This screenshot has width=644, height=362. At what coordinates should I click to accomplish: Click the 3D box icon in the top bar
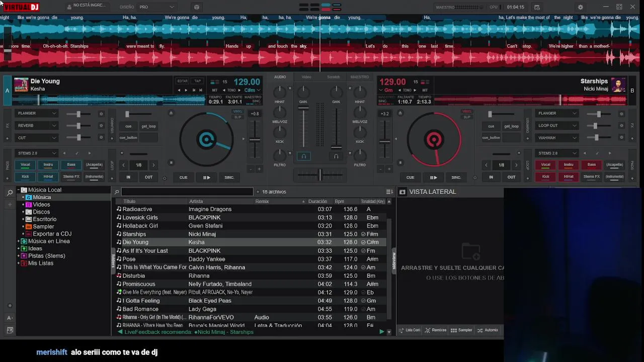point(197,7)
